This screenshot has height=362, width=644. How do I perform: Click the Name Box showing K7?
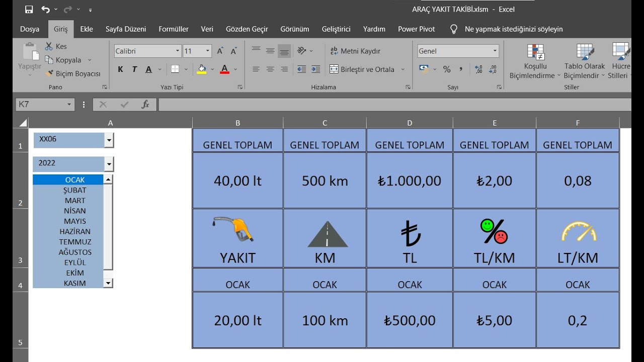pyautogui.click(x=40, y=105)
